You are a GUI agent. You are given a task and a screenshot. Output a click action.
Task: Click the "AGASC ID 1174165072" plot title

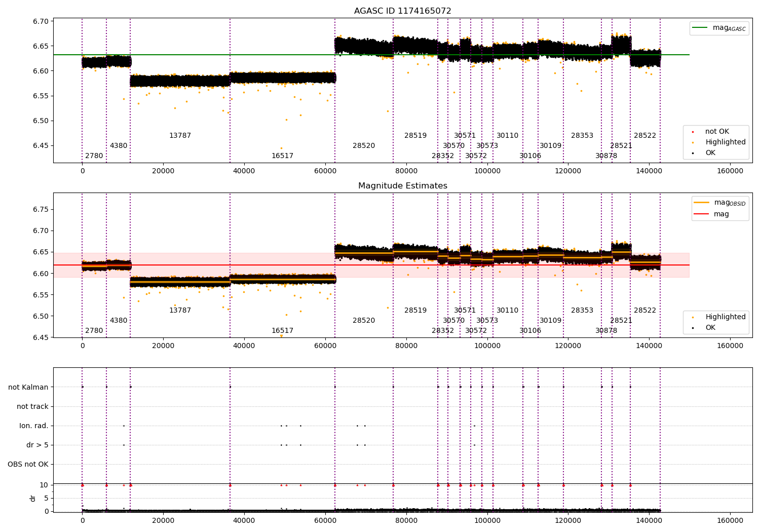pos(402,11)
